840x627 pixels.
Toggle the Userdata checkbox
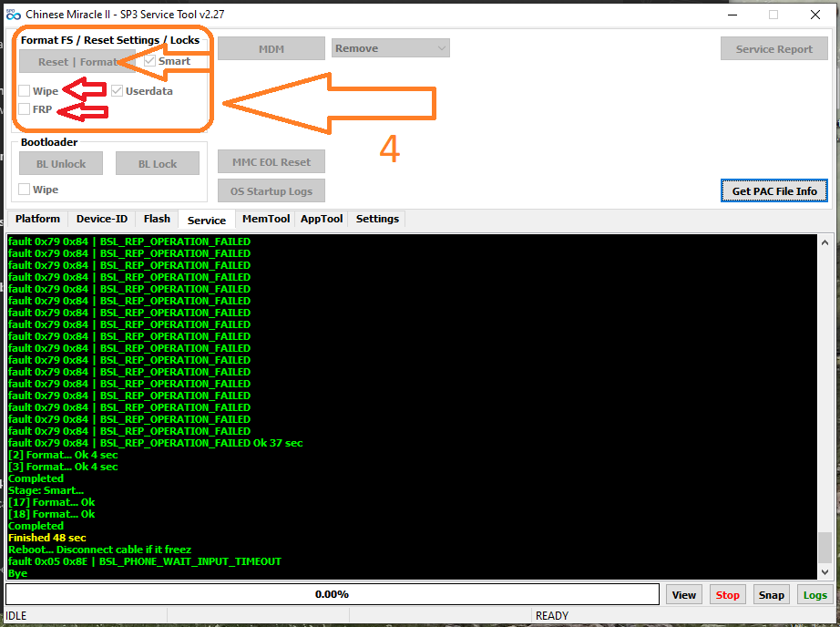click(x=117, y=90)
